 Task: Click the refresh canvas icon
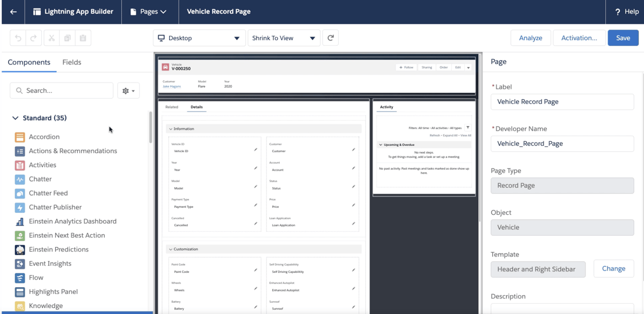331,38
